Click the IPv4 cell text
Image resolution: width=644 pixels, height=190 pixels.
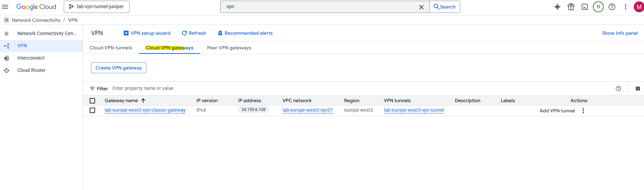coord(201,110)
